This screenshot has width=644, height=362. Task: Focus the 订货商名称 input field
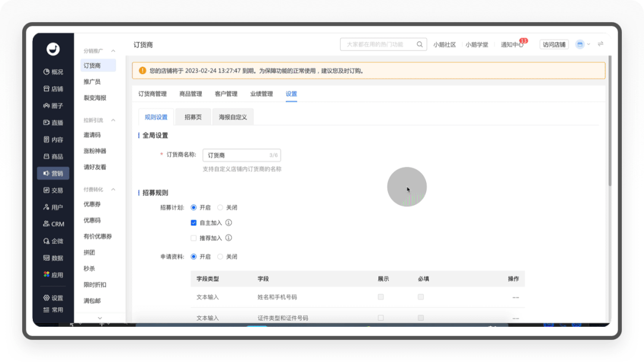[242, 155]
